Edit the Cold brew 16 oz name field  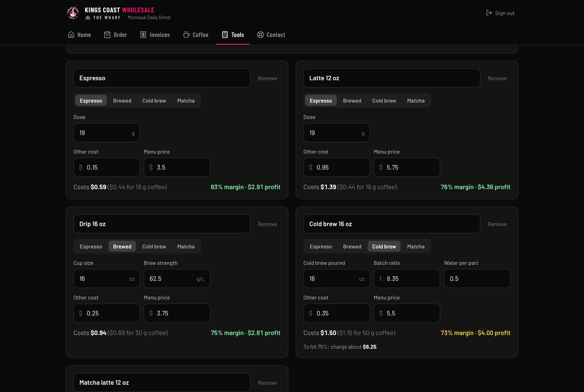tap(392, 224)
